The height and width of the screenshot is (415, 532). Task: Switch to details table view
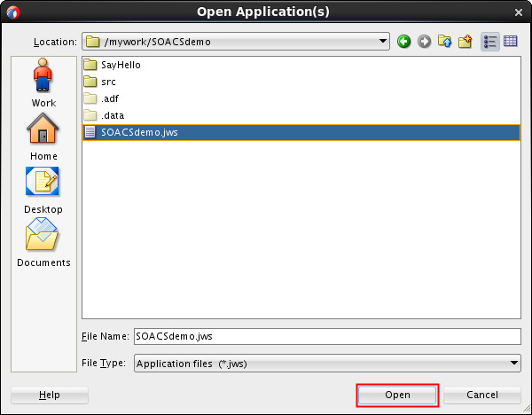(x=511, y=42)
